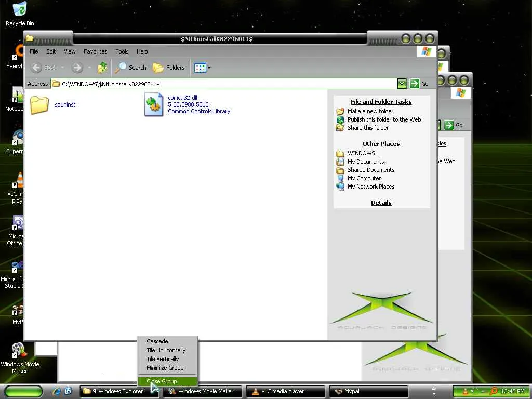
Task: Open My Network Places link
Action: pos(371,187)
